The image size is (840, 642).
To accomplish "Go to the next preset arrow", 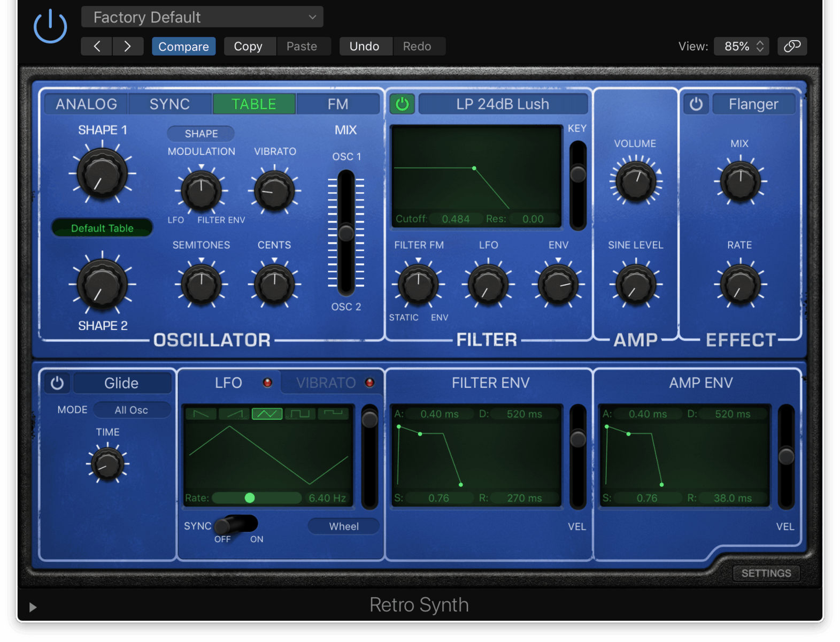I will pos(128,47).
